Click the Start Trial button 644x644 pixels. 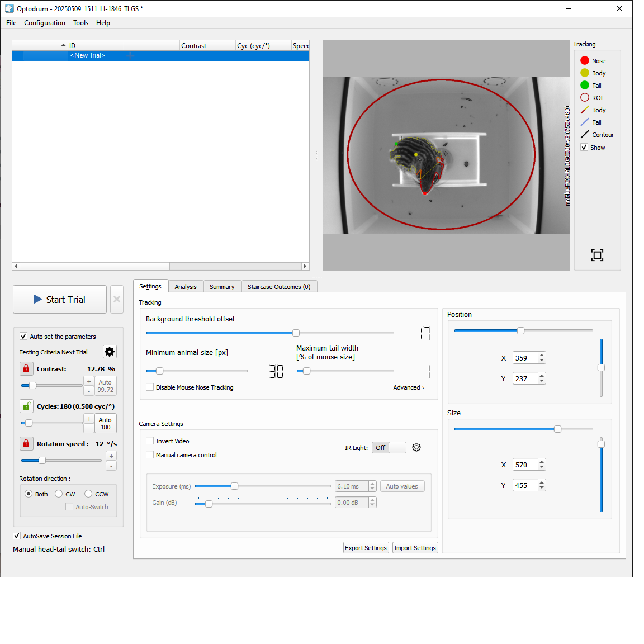[60, 299]
